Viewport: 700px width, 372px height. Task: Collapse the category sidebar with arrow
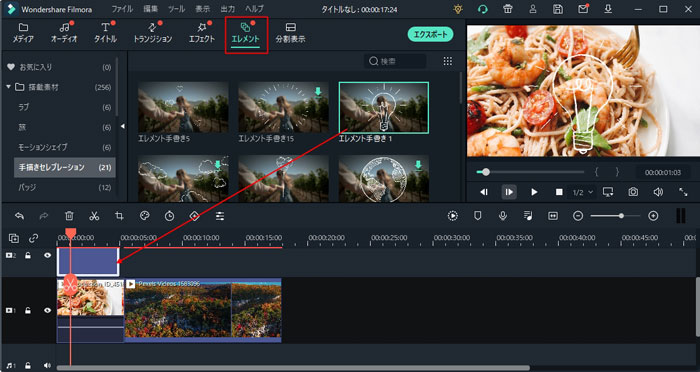[123, 127]
